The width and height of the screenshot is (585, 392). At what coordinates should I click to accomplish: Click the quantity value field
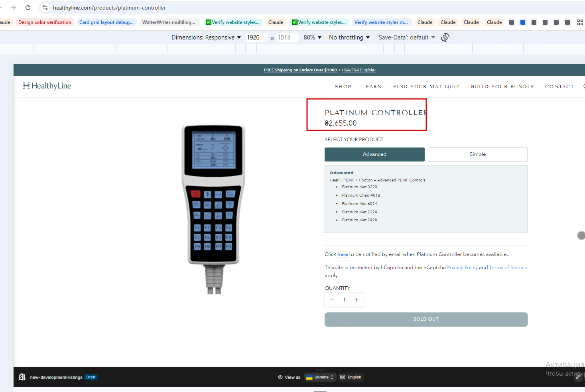coord(345,300)
